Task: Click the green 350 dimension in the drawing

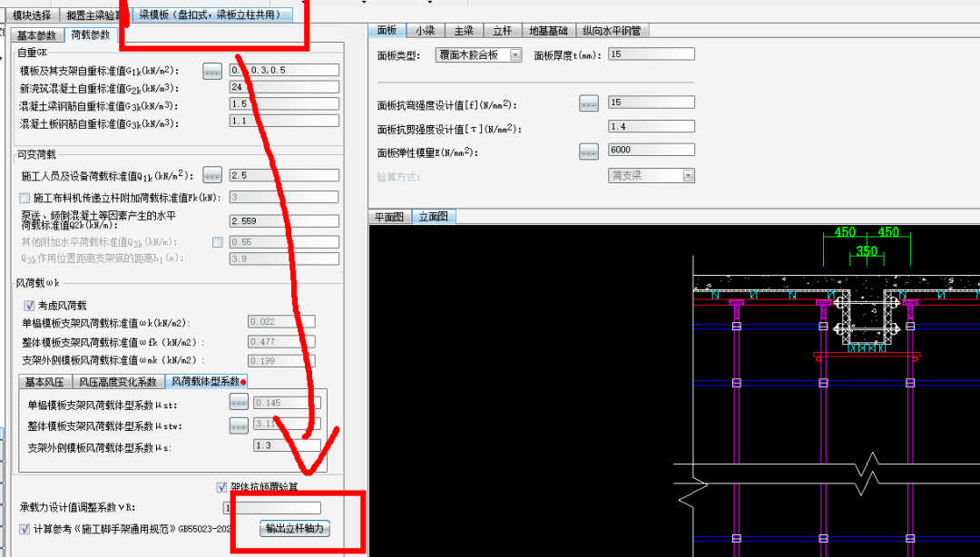Action: click(867, 251)
